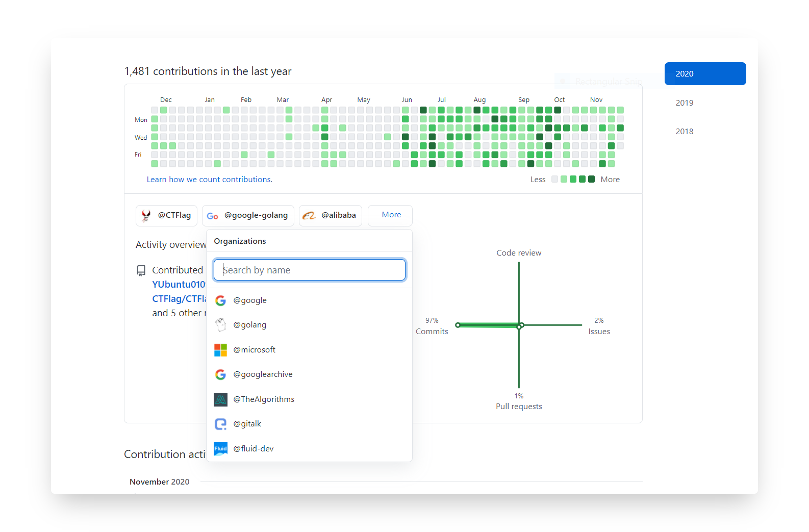
Task: Click the gitalk logo icon
Action: point(220,424)
